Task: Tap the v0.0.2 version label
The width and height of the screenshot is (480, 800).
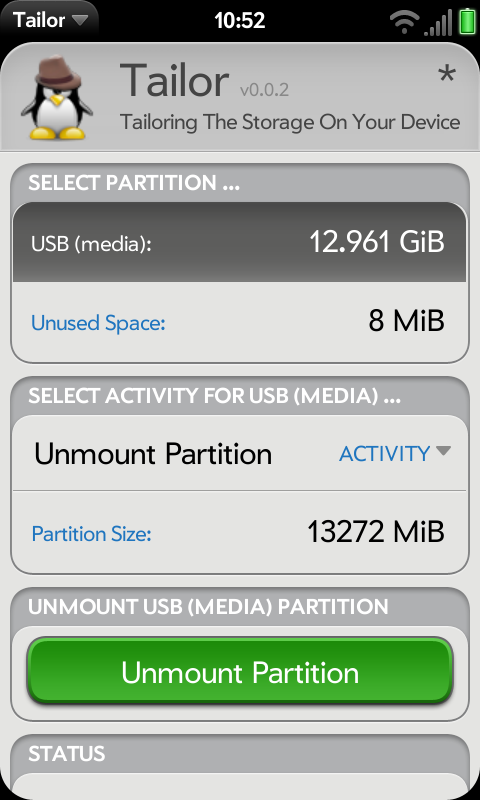Action: click(x=264, y=90)
